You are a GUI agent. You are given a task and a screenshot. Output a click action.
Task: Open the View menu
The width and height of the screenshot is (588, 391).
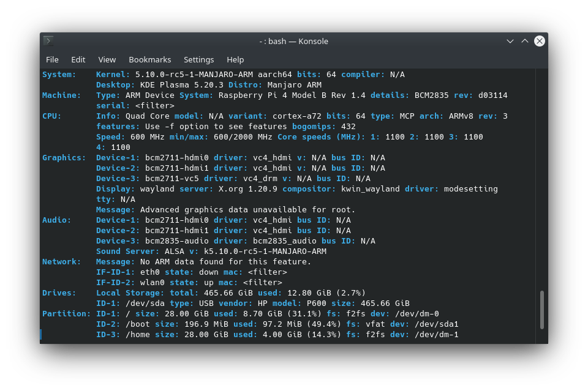tap(107, 59)
